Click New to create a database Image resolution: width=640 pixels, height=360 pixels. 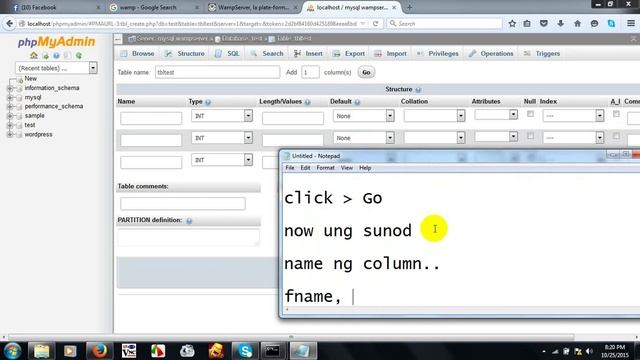(31, 78)
